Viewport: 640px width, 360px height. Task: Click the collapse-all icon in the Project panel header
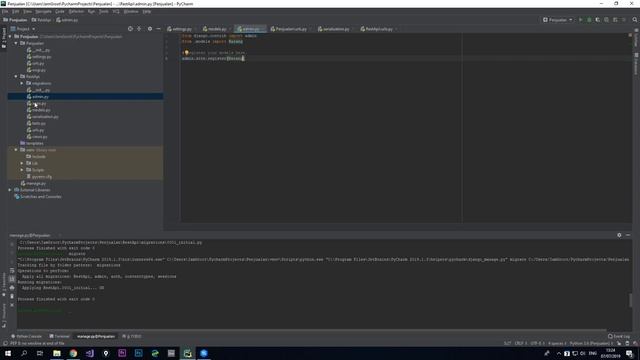coord(139,29)
